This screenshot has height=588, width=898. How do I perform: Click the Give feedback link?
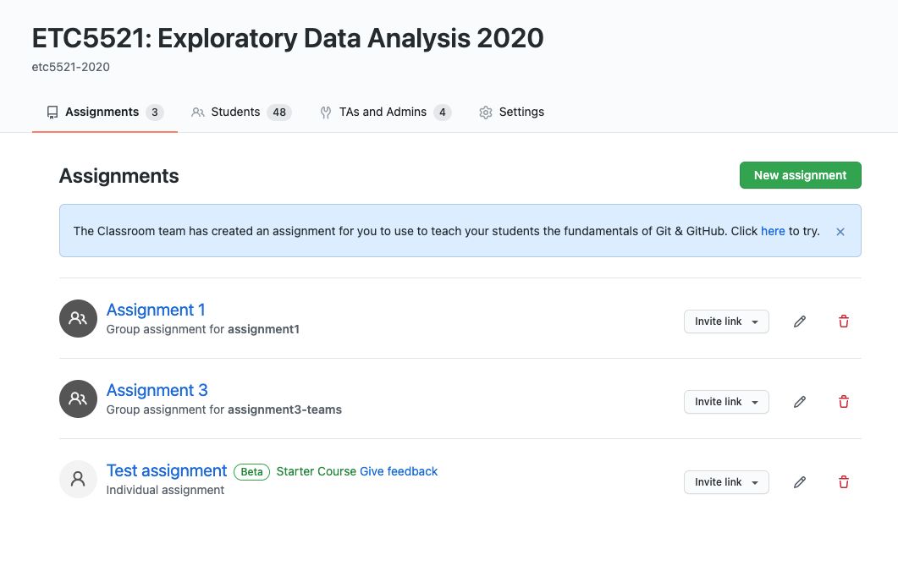point(399,471)
